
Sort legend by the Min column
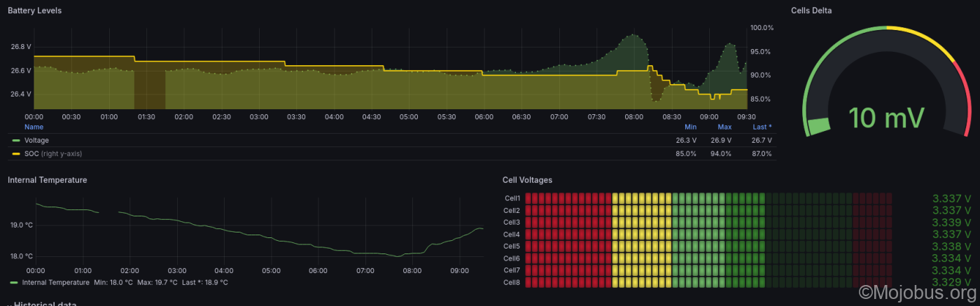pyautogui.click(x=690, y=127)
